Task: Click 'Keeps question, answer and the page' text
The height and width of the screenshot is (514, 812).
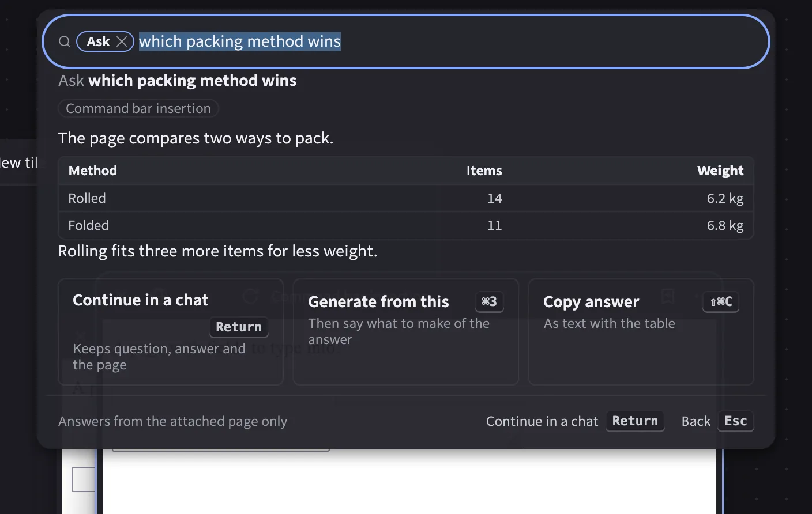Action: pyautogui.click(x=159, y=357)
